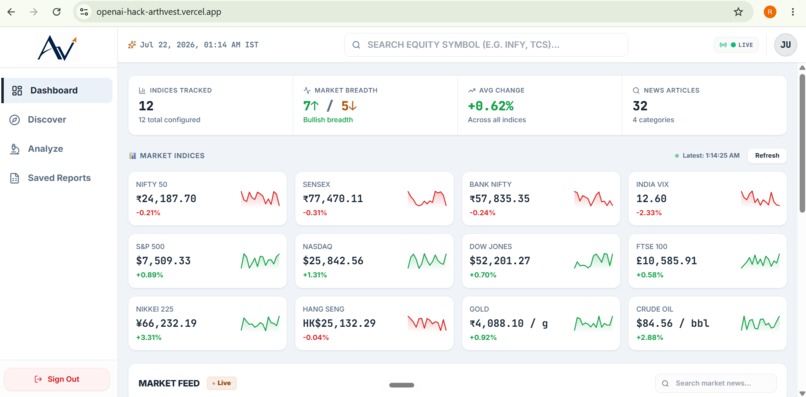Reload the page with browser refresh icon

coord(57,12)
